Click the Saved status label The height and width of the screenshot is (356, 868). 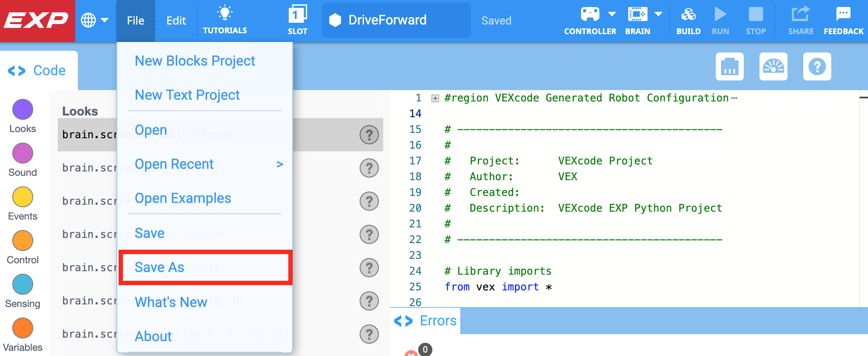(x=496, y=21)
